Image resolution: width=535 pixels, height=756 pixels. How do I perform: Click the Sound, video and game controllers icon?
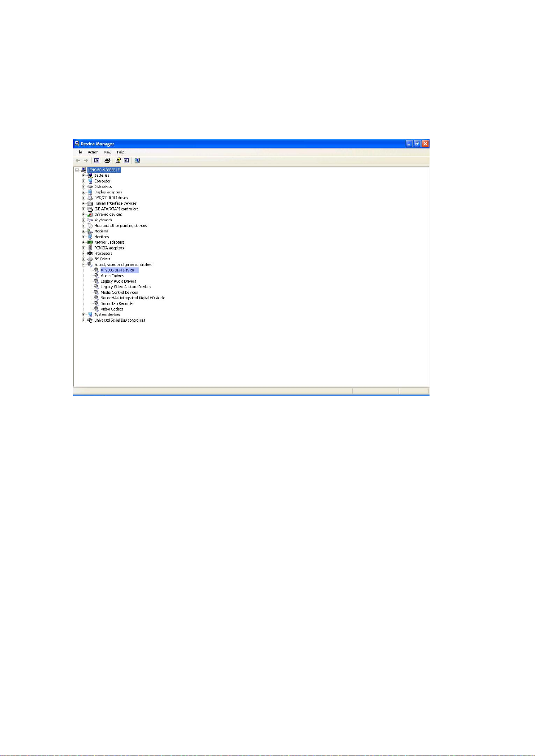(90, 265)
